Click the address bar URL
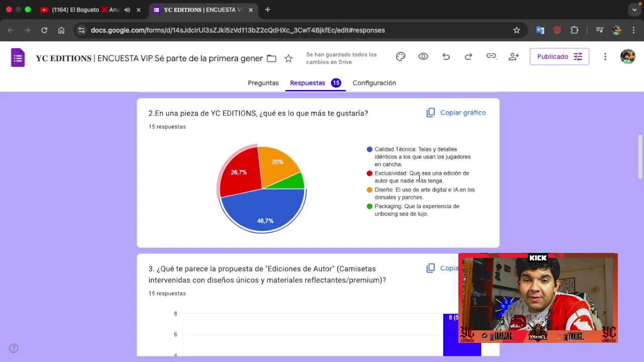 pyautogui.click(x=238, y=30)
